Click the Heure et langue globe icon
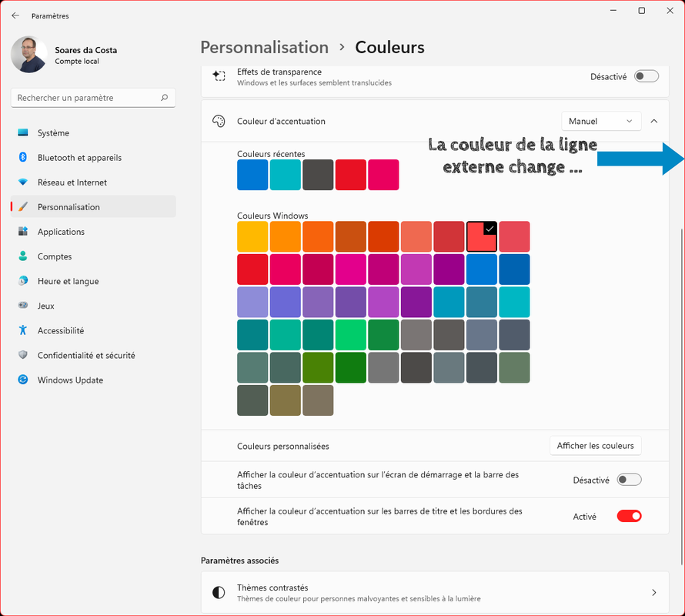685x616 pixels. pos(23,281)
